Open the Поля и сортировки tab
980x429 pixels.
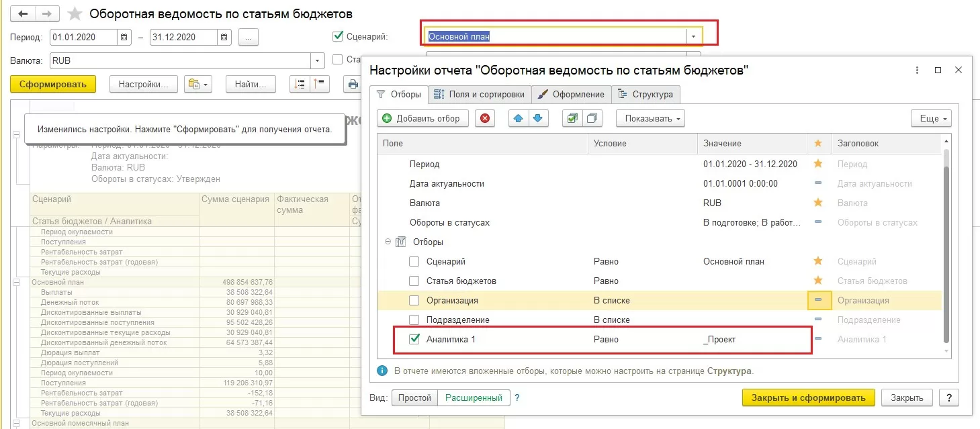coord(480,94)
